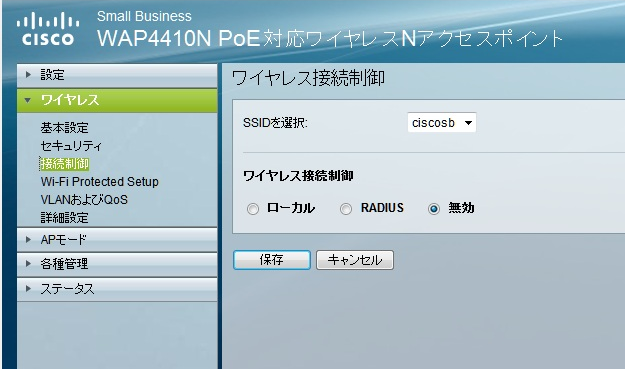This screenshot has height=369, width=625.
Task: Select the 無効 radio button
Action: point(434,209)
